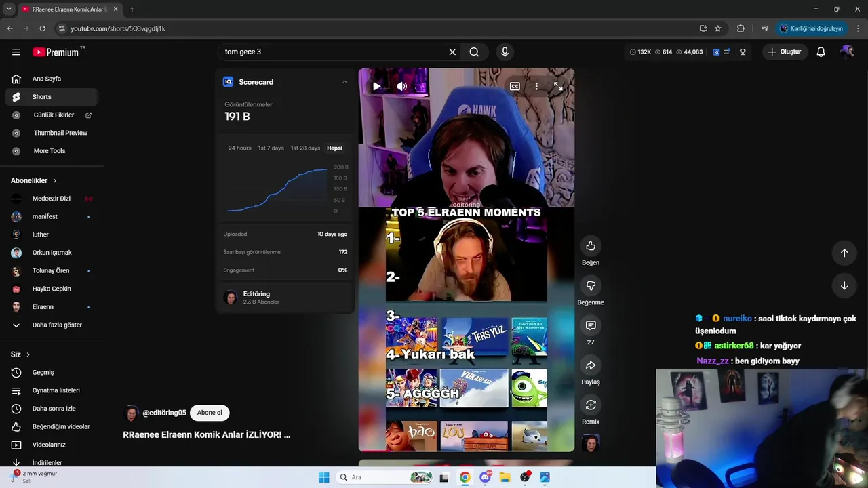This screenshot has width=868, height=488.
Task: Collapse the Scorecard panel
Action: click(x=344, y=82)
